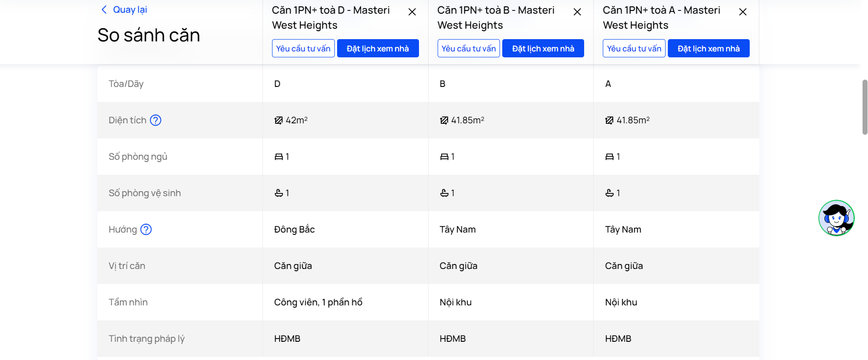Screen dimensions: 868x360
Task: Book a viewing for toà A apartment
Action: pyautogui.click(x=709, y=48)
